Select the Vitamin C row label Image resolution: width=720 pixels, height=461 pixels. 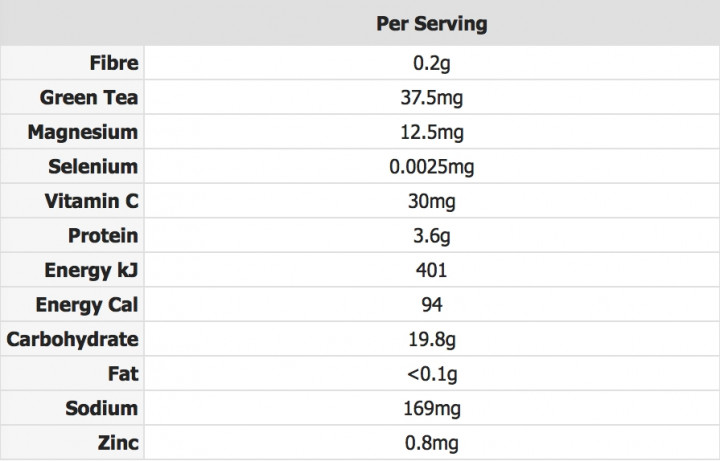pos(91,201)
